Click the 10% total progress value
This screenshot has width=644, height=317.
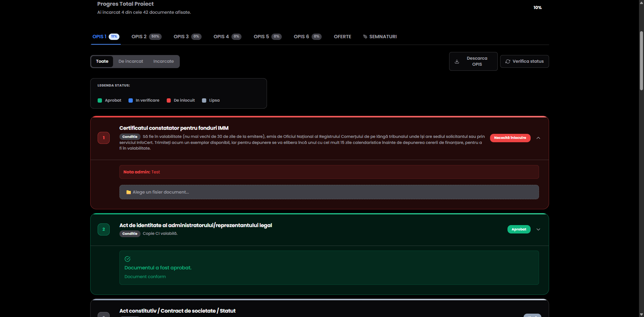[x=537, y=7]
